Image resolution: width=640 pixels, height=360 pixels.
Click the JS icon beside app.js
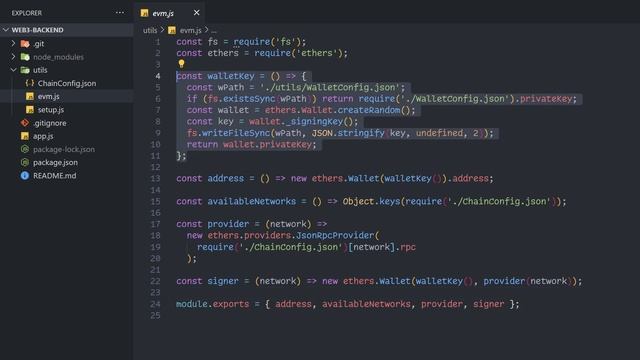[x=25, y=136]
